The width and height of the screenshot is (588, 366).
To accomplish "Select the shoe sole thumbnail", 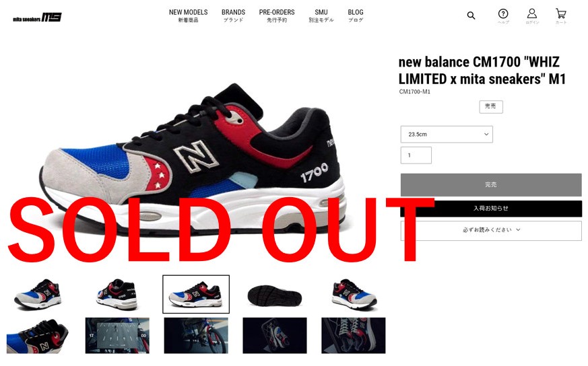I will coord(275,295).
